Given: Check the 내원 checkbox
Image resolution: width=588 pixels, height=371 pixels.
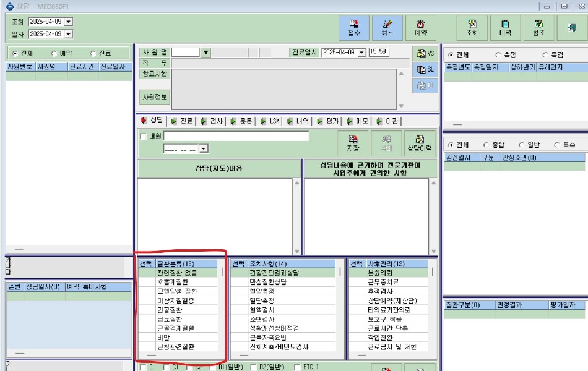Looking at the screenshot, I should 143,137.
